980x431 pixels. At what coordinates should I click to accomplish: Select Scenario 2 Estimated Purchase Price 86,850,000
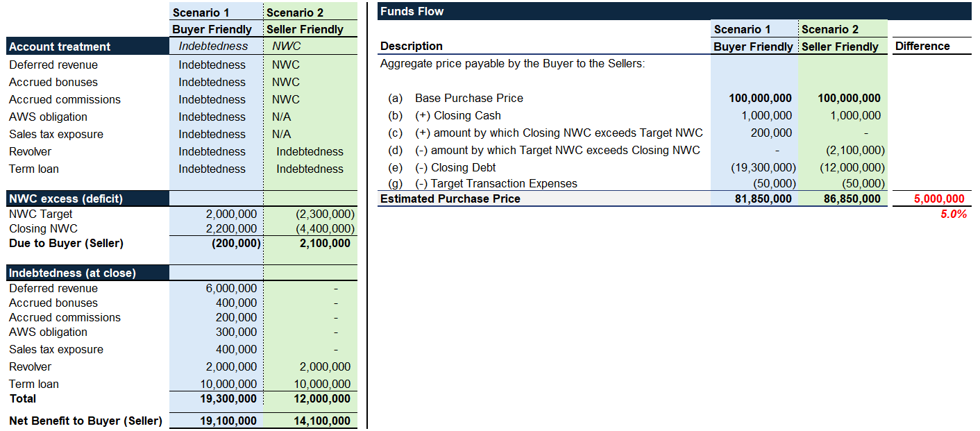click(x=849, y=198)
